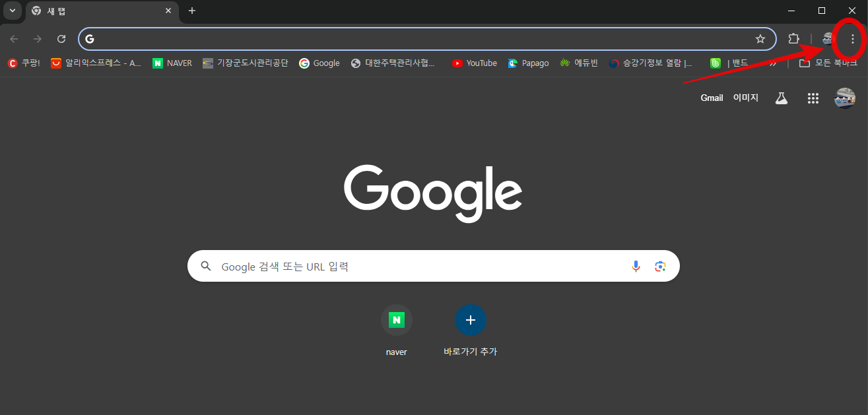The width and height of the screenshot is (868, 415).
Task: Open the 쿠팡! bookmark
Action: 24,63
